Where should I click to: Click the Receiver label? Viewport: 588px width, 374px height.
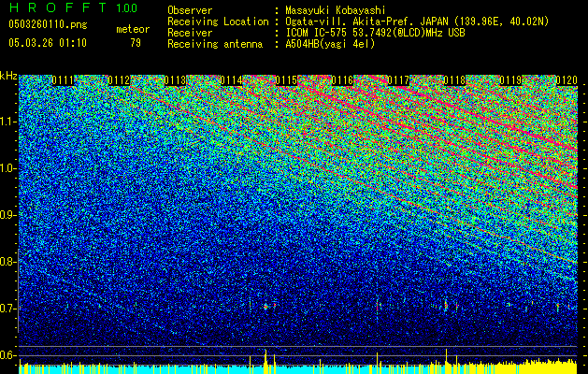click(x=190, y=33)
